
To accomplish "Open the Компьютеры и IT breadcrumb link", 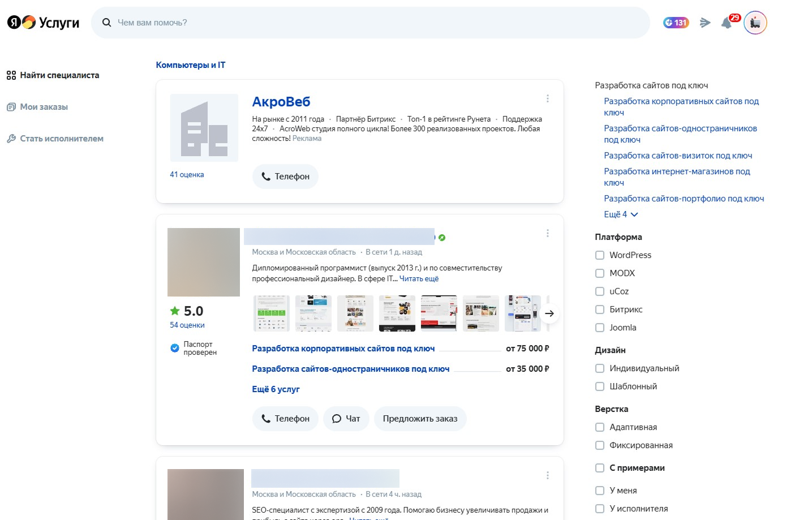I will (190, 65).
